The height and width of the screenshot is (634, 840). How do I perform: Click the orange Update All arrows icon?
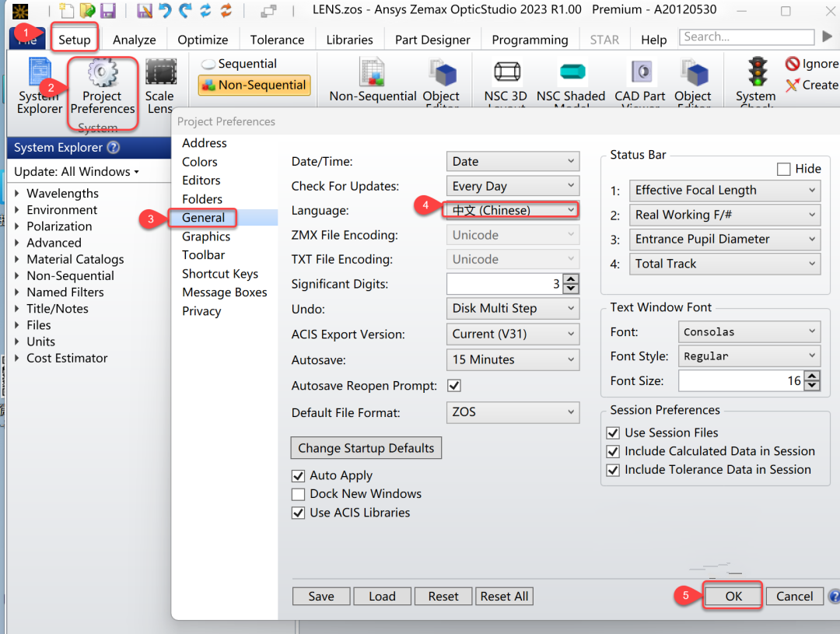click(226, 10)
